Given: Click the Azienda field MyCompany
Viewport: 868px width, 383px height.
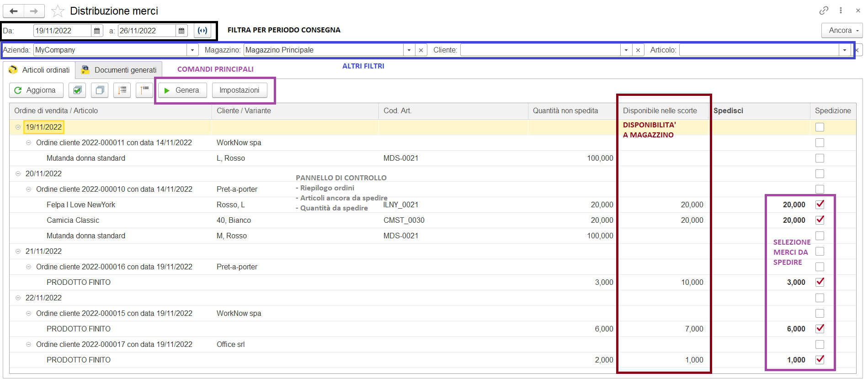Looking at the screenshot, I should pyautogui.click(x=110, y=50).
